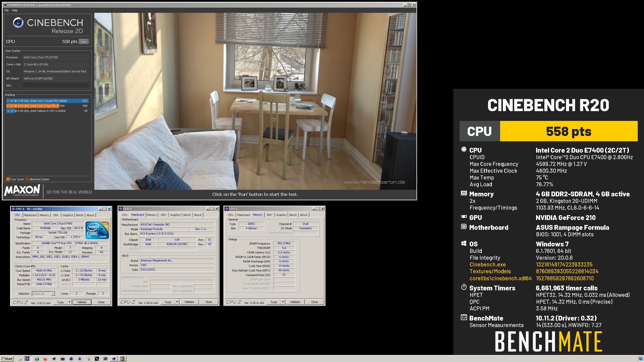Viewport: 644px width, 362px height.
Task: Switch to CPU tab in CPU-Z Mainboard window
Action: click(125, 215)
